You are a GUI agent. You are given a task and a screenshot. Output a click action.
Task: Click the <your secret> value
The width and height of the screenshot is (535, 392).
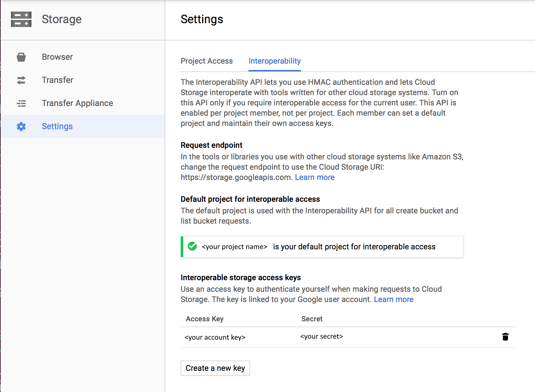pyautogui.click(x=321, y=336)
